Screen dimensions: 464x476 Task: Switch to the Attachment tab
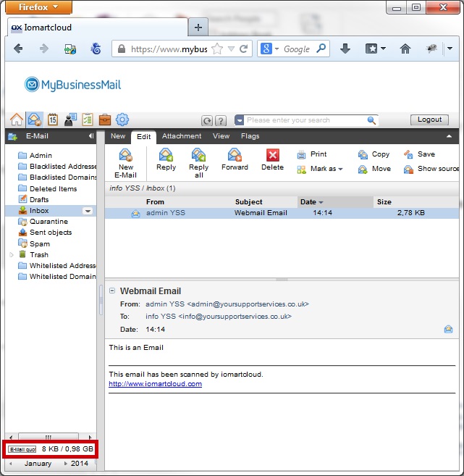click(182, 136)
